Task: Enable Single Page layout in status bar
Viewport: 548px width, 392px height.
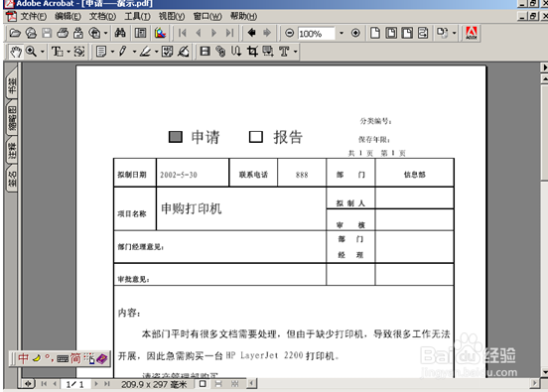Action: point(203,384)
